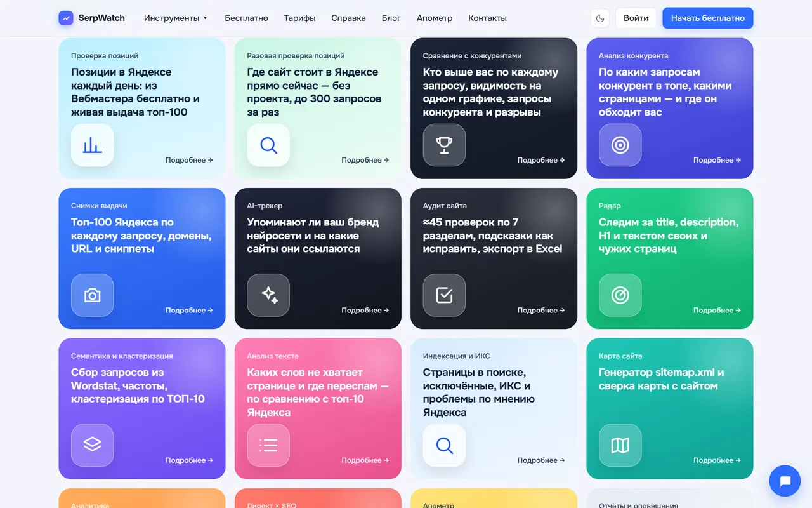Click Подробнее in Аудит сайта card
Screen dimensions: 812x508
point(541,311)
